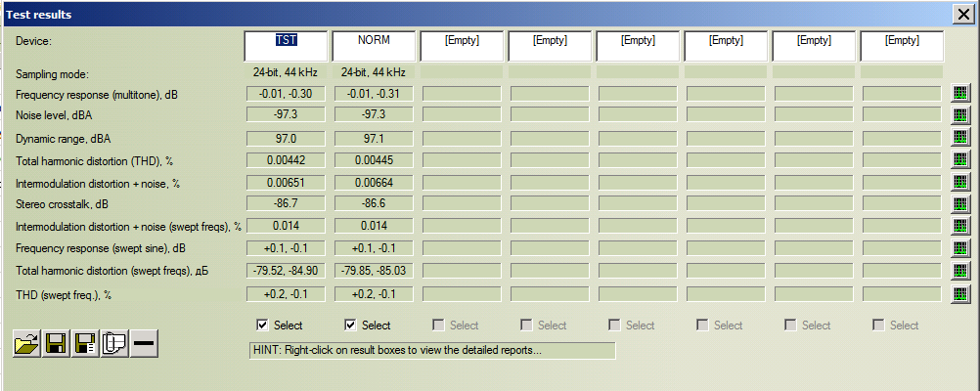
Task: Click stereo crosstalk value -86.6
Action: pos(374,203)
